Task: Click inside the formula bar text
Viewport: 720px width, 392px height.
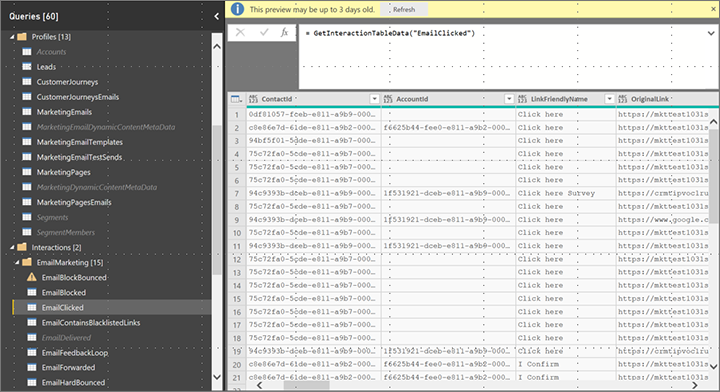Action: point(394,33)
